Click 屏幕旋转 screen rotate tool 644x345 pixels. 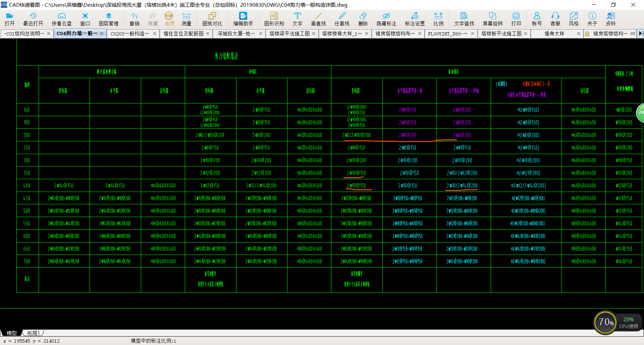tap(493, 19)
